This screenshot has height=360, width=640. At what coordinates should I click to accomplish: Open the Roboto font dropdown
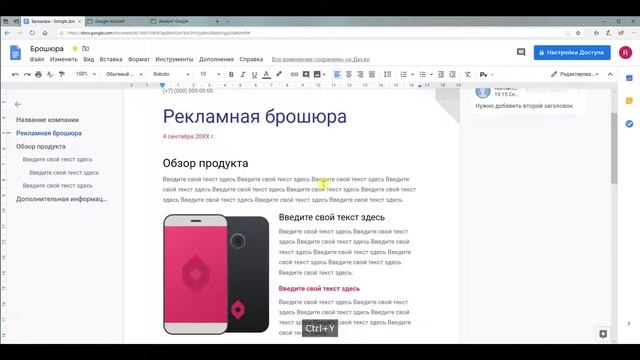(171, 74)
